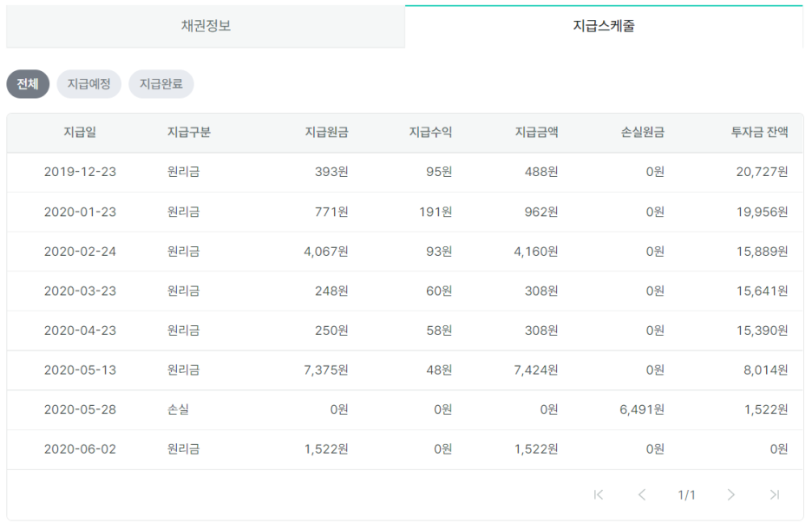Switch to the 채권정보 tab

coord(206,26)
